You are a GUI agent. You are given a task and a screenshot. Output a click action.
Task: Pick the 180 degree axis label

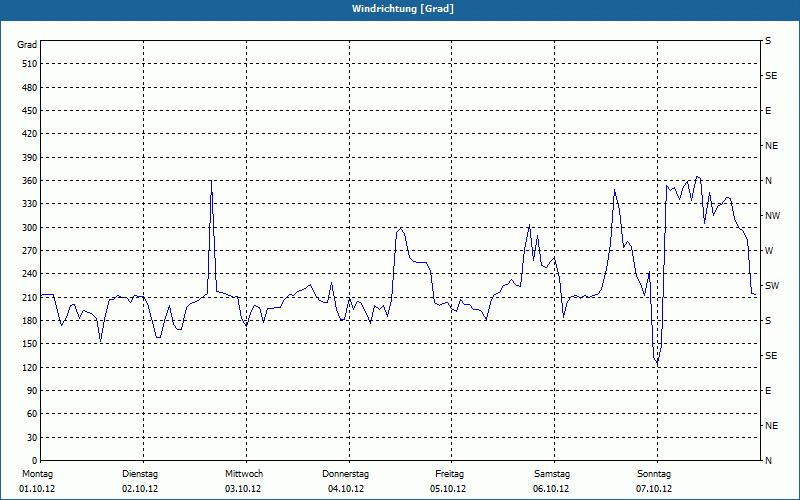click(x=30, y=321)
